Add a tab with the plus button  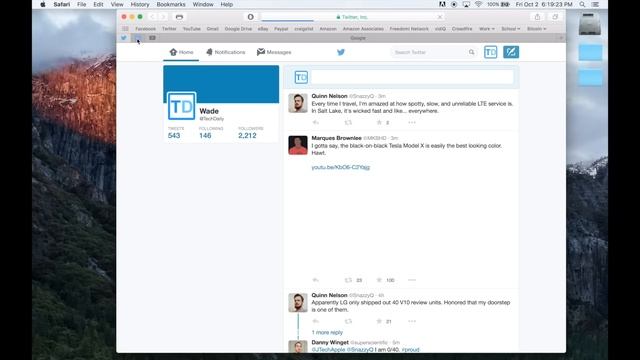coord(561,38)
